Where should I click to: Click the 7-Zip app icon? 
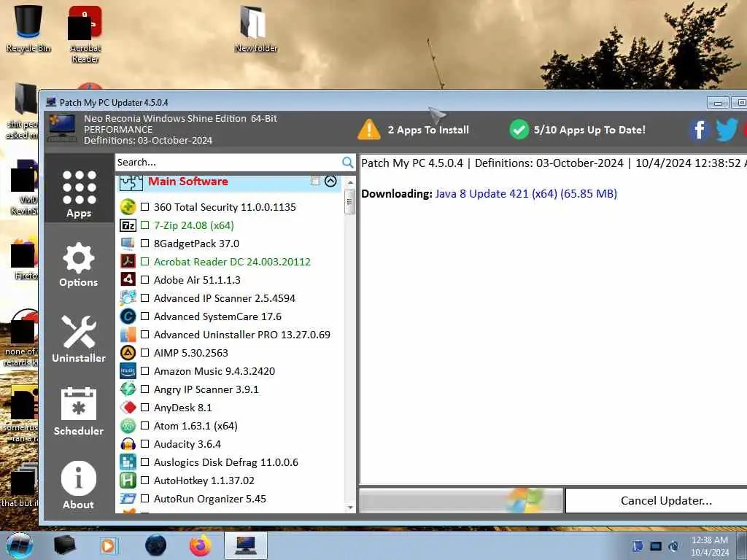pyautogui.click(x=128, y=225)
